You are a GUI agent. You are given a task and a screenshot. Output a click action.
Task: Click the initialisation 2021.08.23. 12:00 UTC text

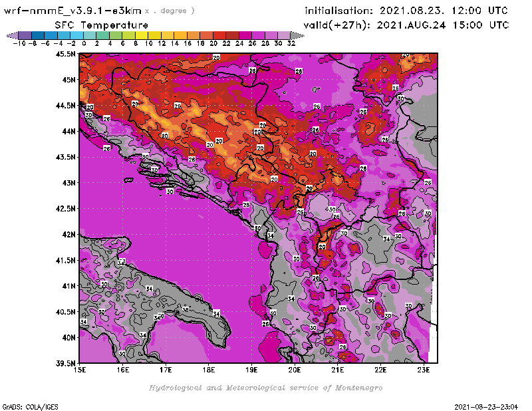click(x=406, y=11)
